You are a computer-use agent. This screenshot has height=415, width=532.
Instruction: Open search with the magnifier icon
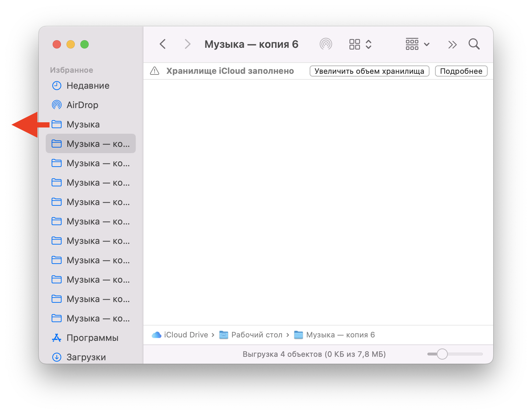474,44
